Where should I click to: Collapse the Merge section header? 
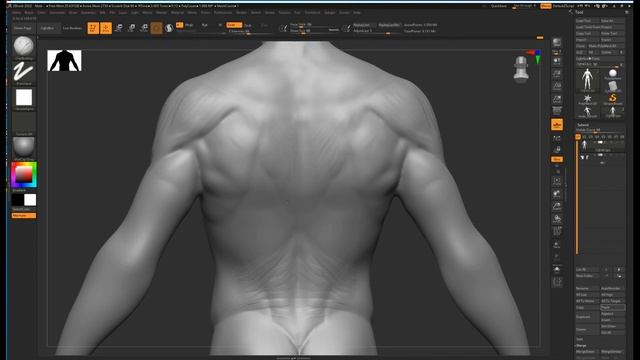click(580, 345)
